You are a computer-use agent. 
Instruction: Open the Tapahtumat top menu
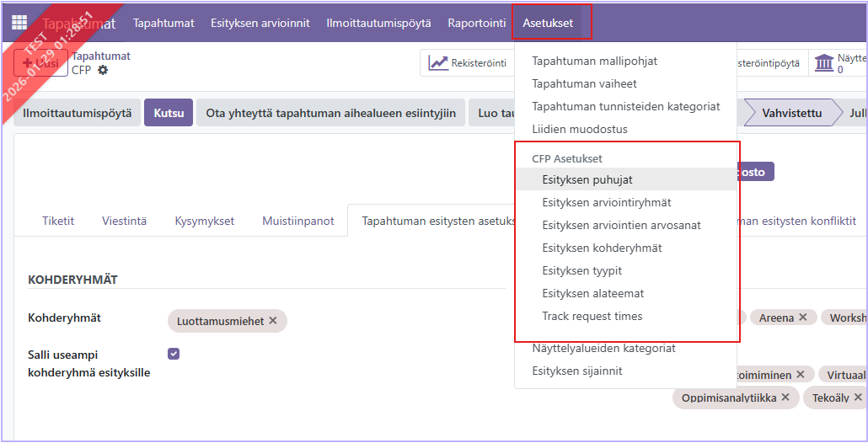163,23
